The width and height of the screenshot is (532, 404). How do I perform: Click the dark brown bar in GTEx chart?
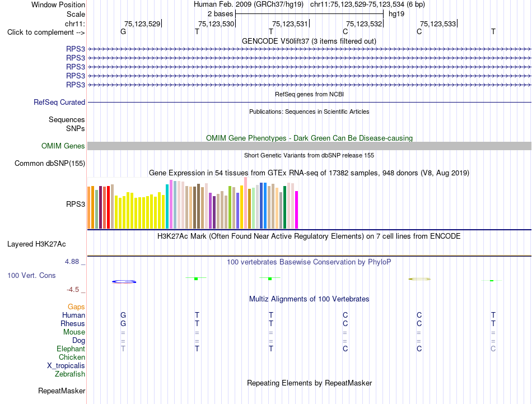(198, 206)
